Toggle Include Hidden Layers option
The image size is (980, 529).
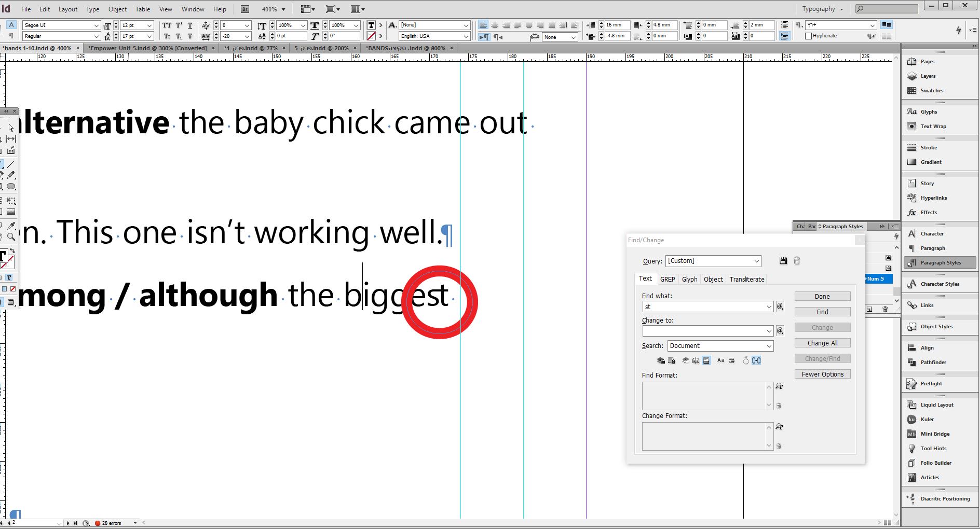click(685, 360)
